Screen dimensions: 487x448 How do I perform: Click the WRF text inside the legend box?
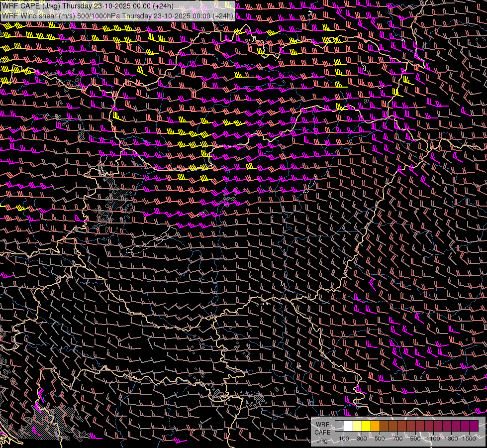322,424
